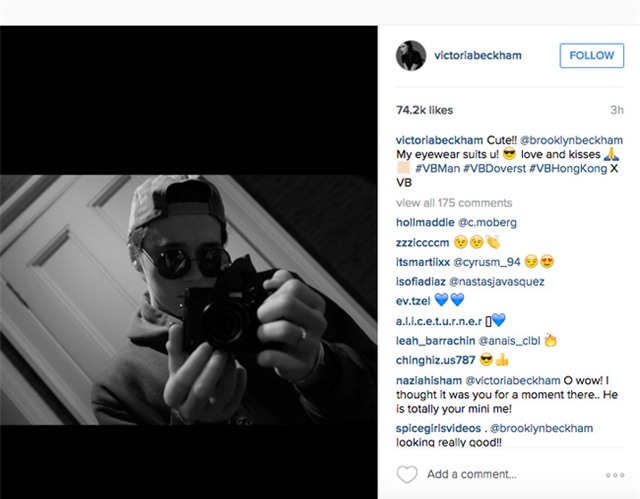Viewport: 640px width, 499px height.
Task: Click the 3h post timestamp
Action: coord(616,110)
